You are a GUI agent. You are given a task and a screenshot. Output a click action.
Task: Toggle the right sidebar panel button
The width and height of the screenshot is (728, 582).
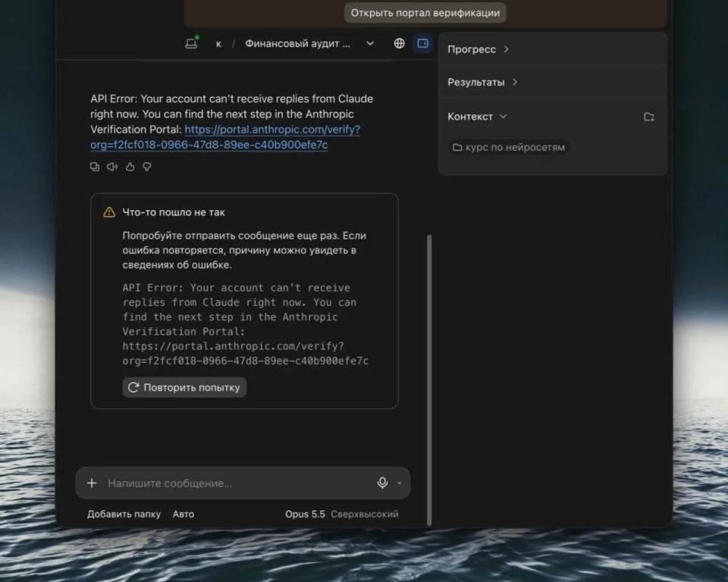[422, 43]
